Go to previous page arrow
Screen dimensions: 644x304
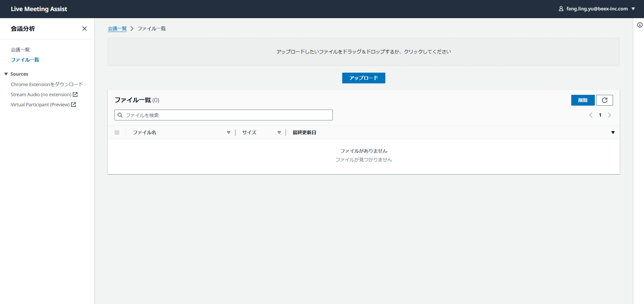591,115
